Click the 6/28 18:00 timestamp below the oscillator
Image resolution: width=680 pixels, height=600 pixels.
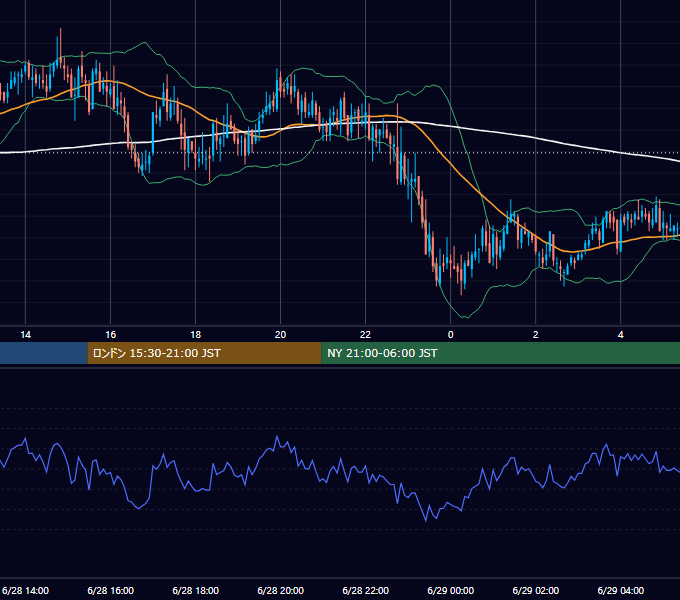tap(196, 590)
